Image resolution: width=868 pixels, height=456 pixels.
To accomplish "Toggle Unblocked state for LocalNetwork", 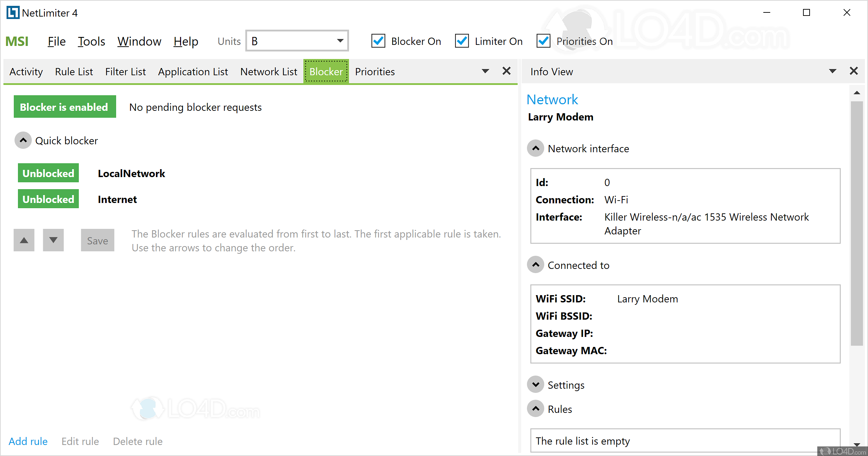I will click(x=48, y=173).
